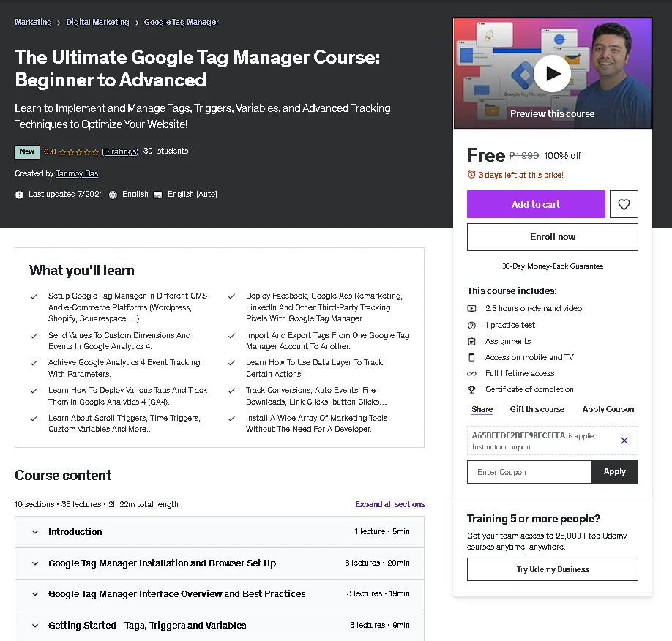Open the Digital Marketing breadcrumb

[97, 22]
